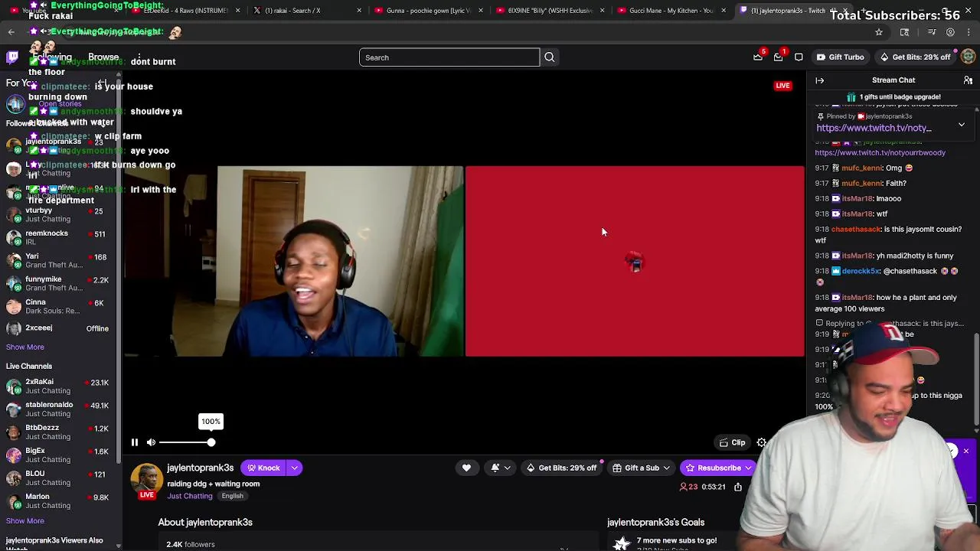Click the search magnifier icon

(549, 57)
